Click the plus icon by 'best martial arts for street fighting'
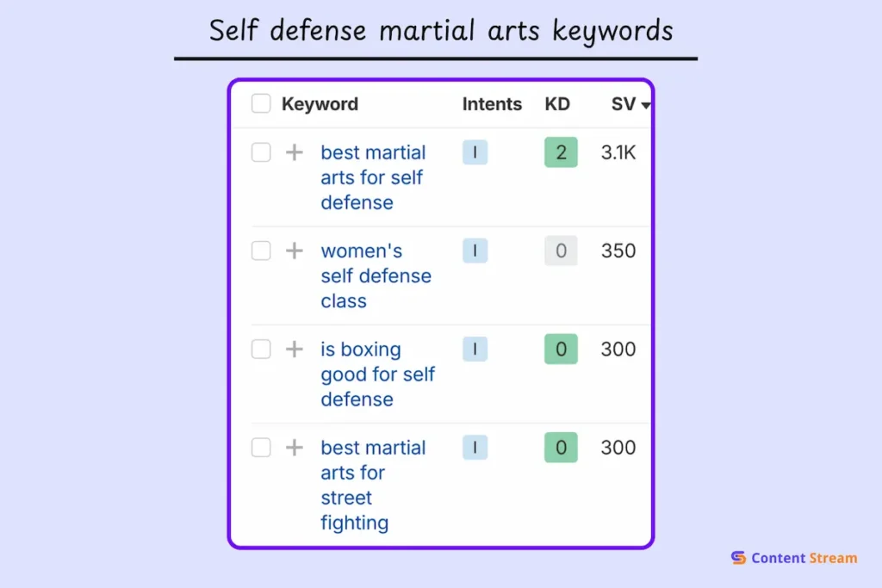 click(294, 448)
